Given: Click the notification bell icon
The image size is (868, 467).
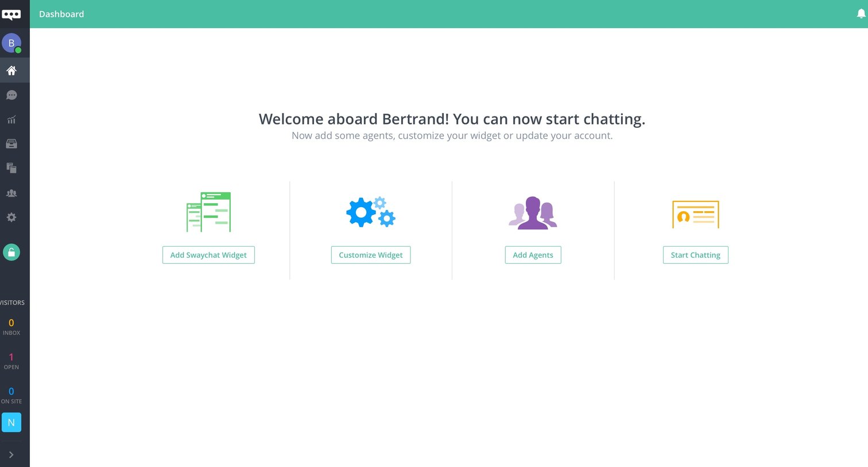Looking at the screenshot, I should pyautogui.click(x=861, y=14).
